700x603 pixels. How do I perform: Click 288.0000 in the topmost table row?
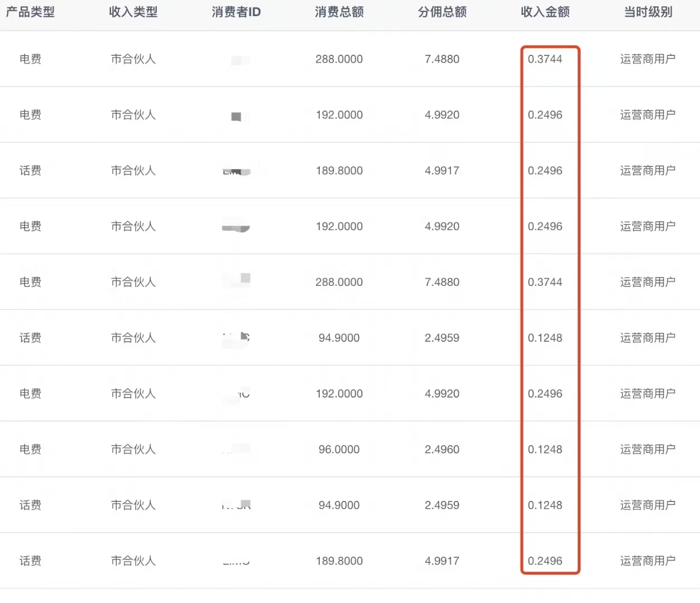[339, 59]
